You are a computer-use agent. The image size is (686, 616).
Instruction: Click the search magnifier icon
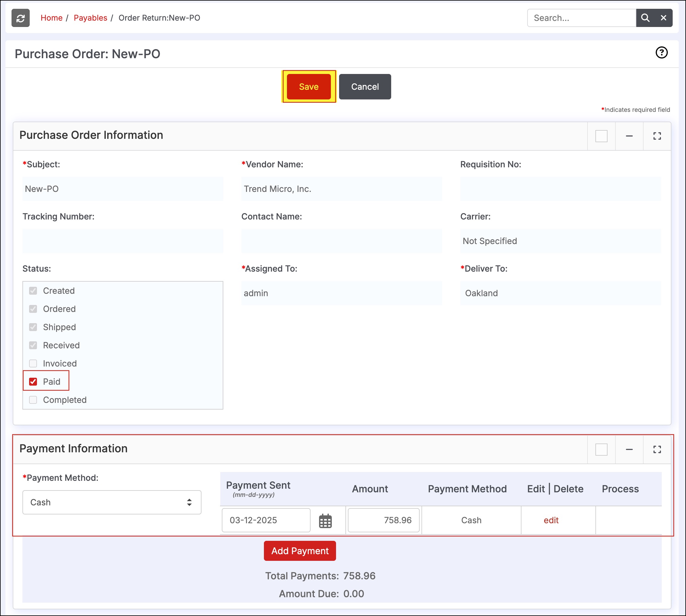[x=645, y=18]
